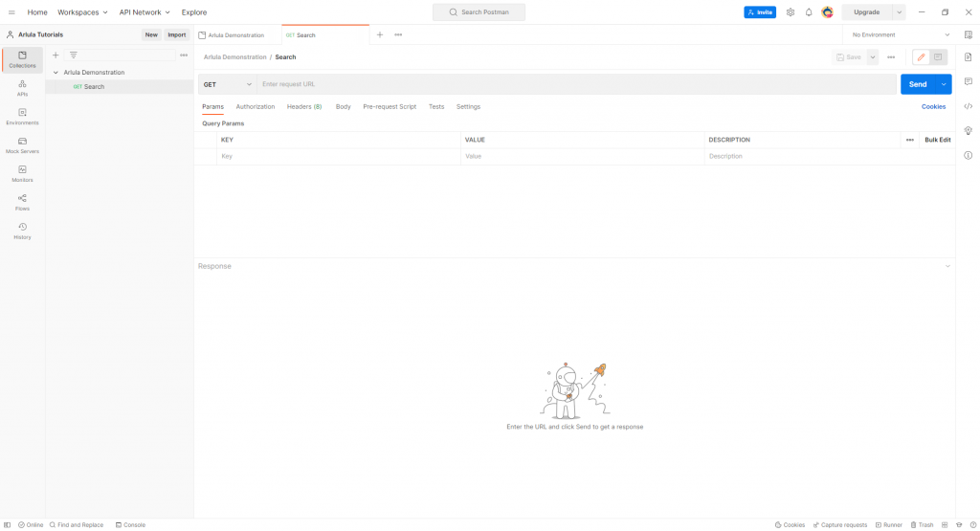Screen dimensions: 980x531
Task: Click the user avatar icon
Action: click(x=828, y=12)
